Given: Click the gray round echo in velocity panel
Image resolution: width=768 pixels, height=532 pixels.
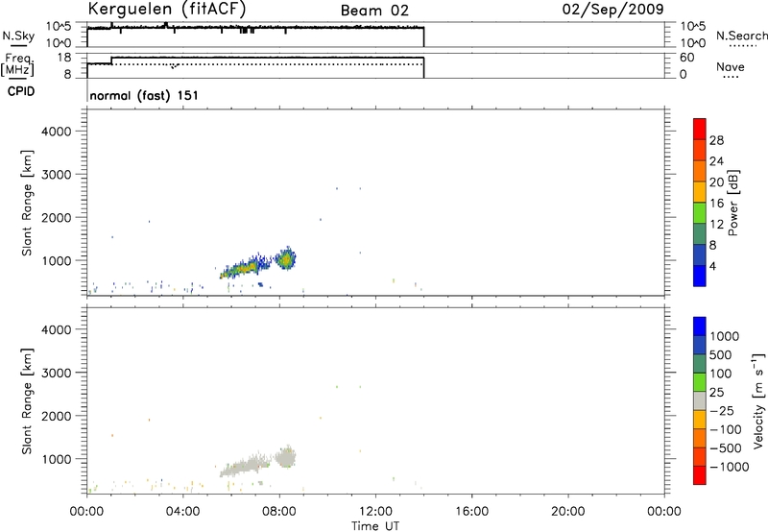Looking at the screenshot, I should click(285, 458).
